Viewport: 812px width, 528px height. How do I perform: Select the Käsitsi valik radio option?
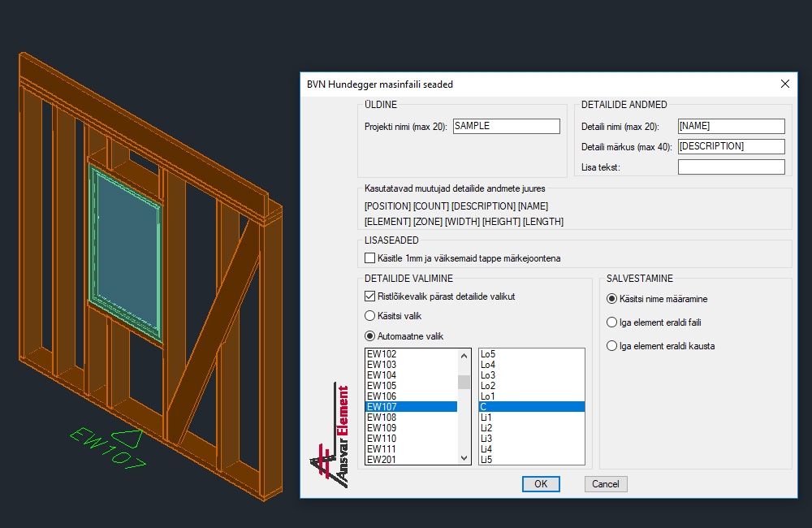click(369, 315)
